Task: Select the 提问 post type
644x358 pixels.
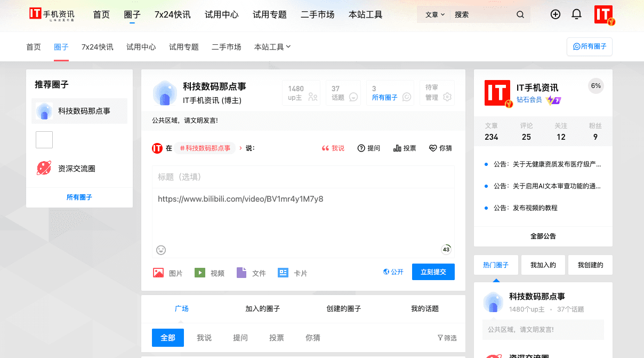Action: point(368,148)
